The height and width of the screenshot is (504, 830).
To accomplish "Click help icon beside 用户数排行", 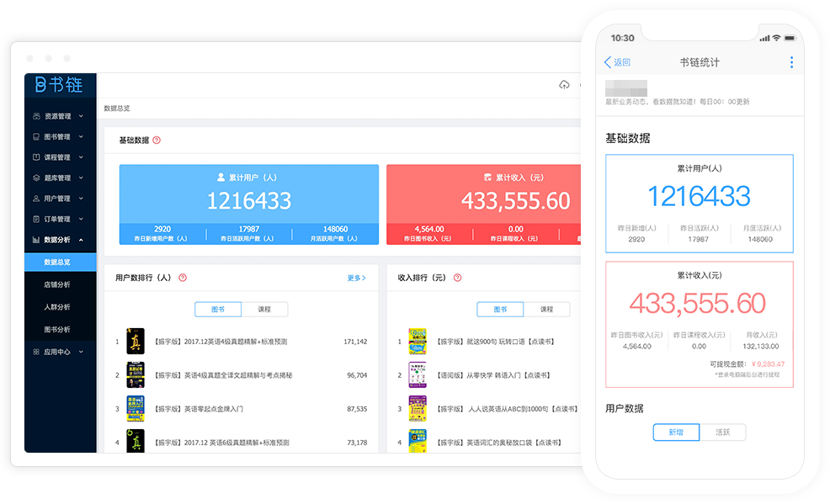I will pyautogui.click(x=183, y=278).
